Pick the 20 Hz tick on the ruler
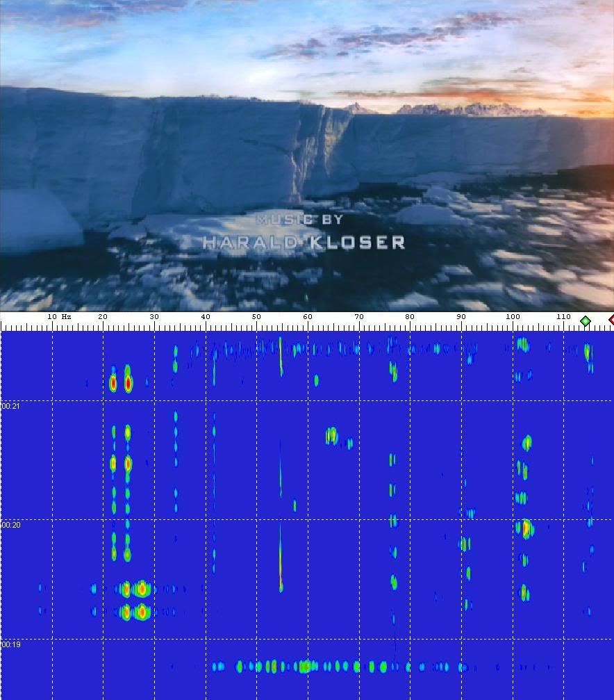The image size is (614, 700). (103, 317)
